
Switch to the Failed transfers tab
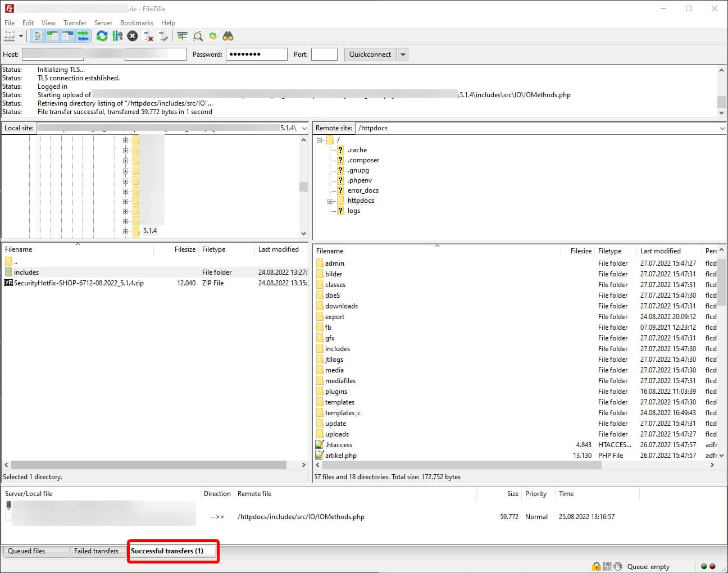96,551
